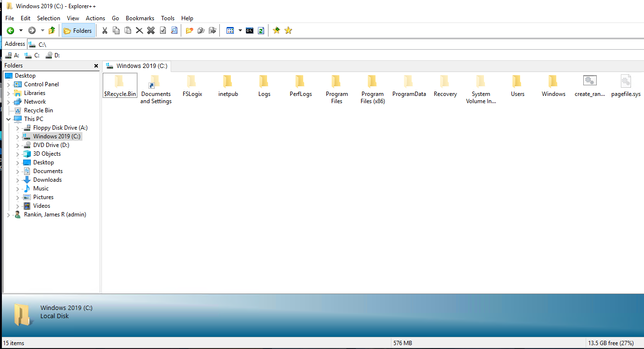Select the Windows 2019 (C:) tab
Image resolution: width=644 pixels, height=349 pixels.
(137, 66)
